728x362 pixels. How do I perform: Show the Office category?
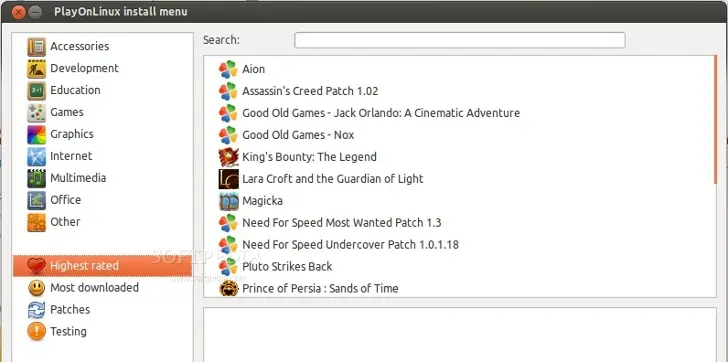pos(65,200)
